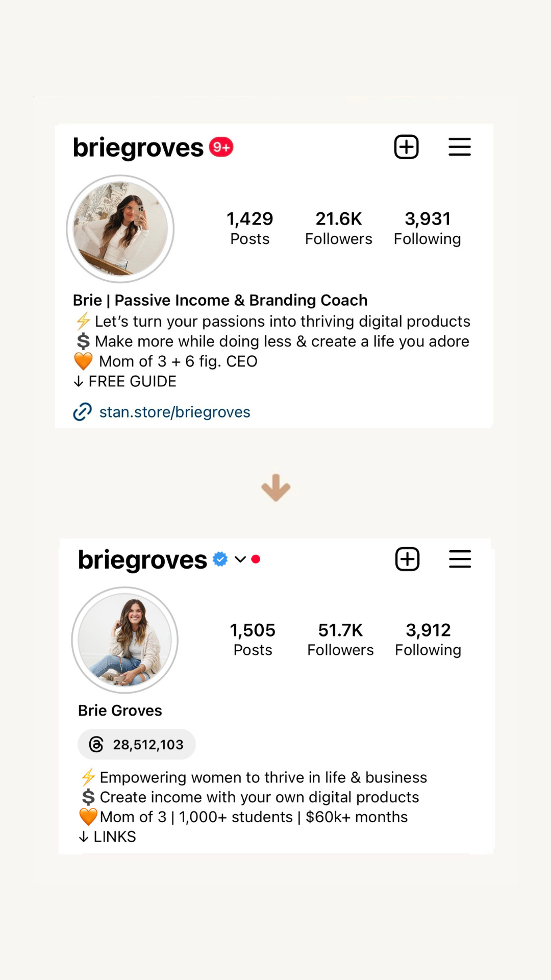Open the 3,912 Following list
The image size is (551, 980).
point(428,640)
